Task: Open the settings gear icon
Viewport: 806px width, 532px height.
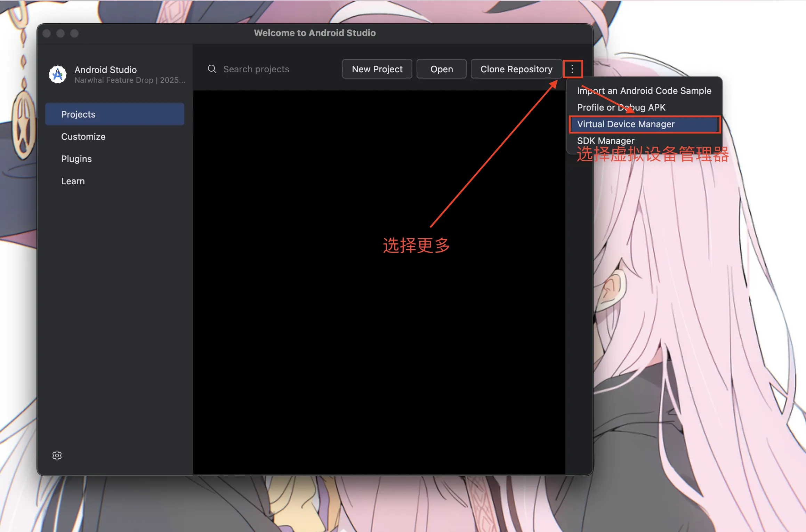Action: tap(57, 456)
